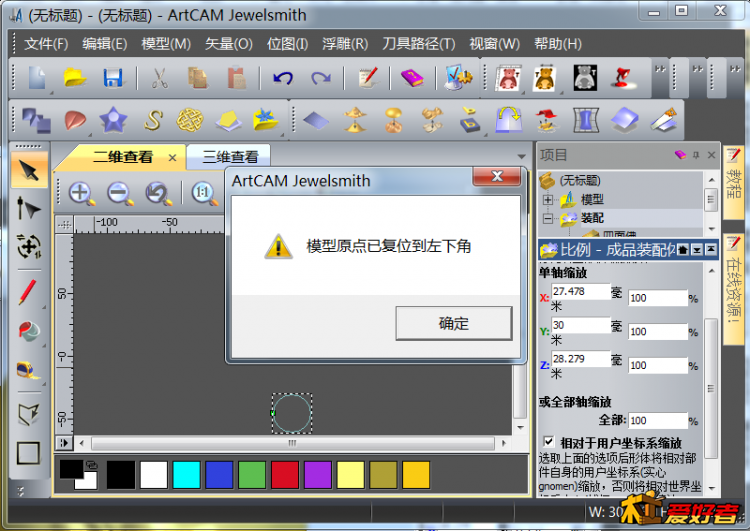The height and width of the screenshot is (531, 750).
Task: Click the options checkmark gear icon
Action: pos(459,77)
